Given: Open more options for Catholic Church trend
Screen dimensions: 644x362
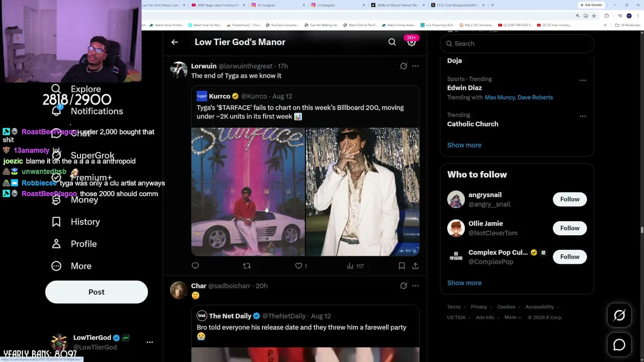Looking at the screenshot, I should pos(583,116).
